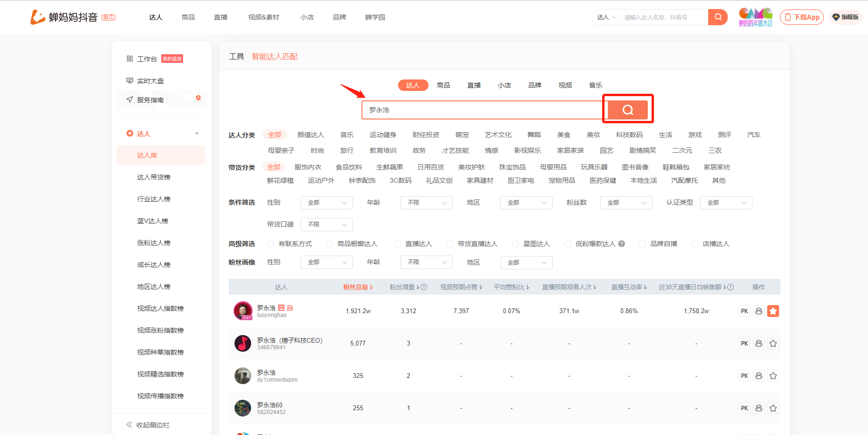Click help icon beside 近30天直播日均销售额

click(x=731, y=287)
